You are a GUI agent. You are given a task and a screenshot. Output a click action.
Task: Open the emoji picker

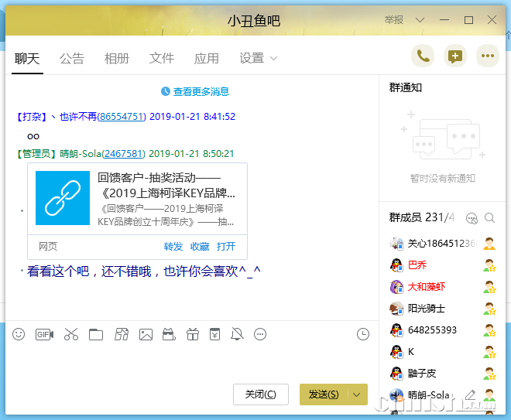point(19,334)
